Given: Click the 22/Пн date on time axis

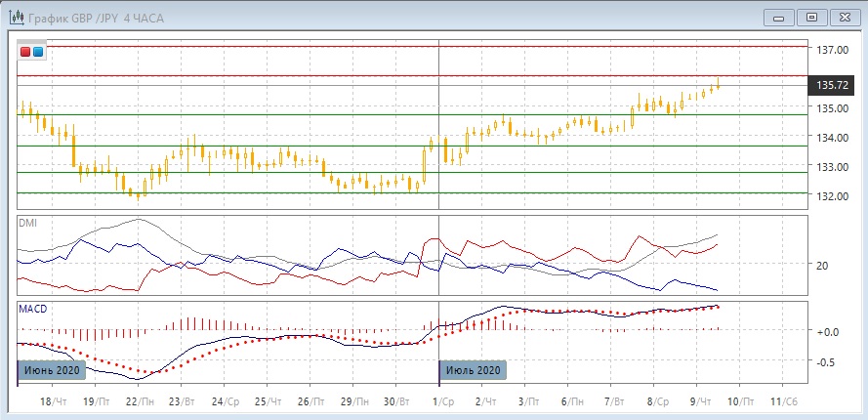Looking at the screenshot, I should tap(140, 401).
